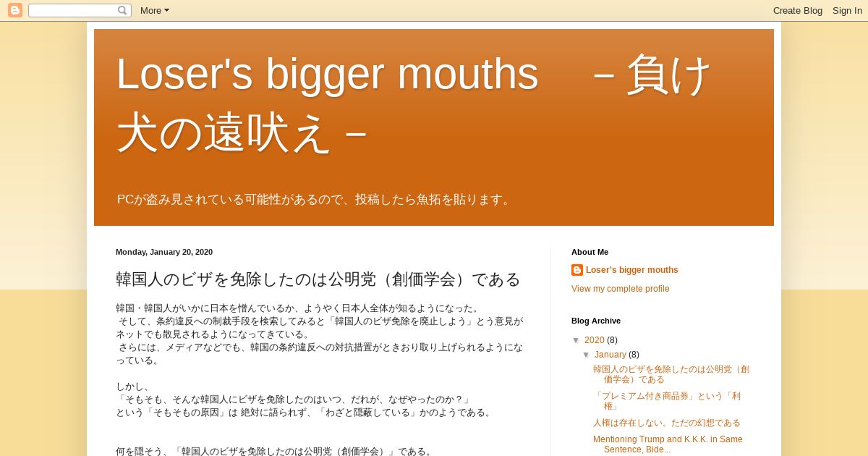This screenshot has height=456, width=868.
Task: Collapse the 2020 archive triangle
Action: coord(576,340)
